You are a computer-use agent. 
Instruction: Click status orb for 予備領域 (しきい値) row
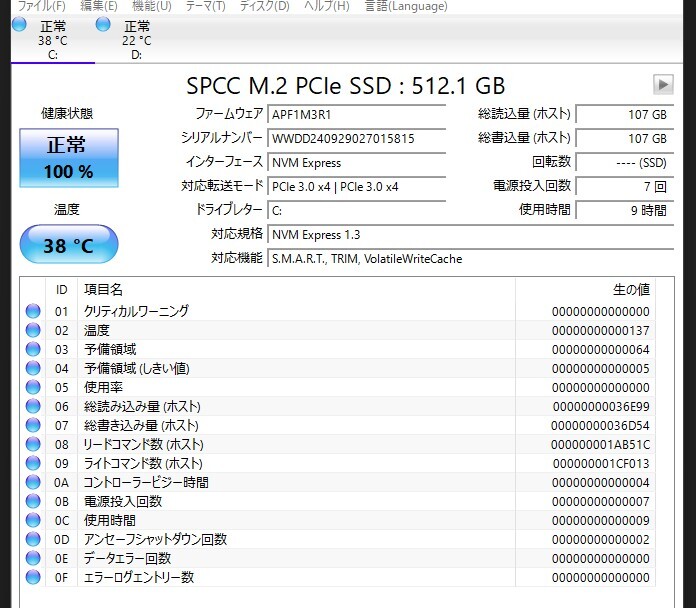click(33, 368)
